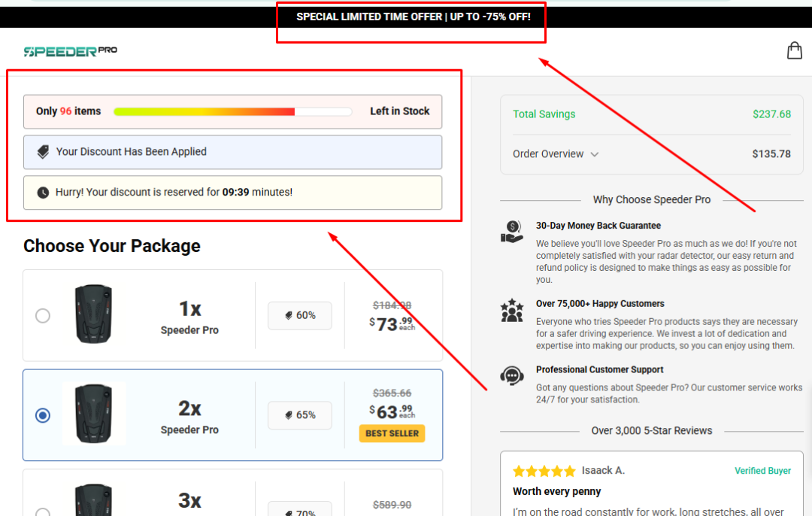Screen dimensions: 812x516
Task: Click the struck-through $184.98 price
Action: pos(392,305)
